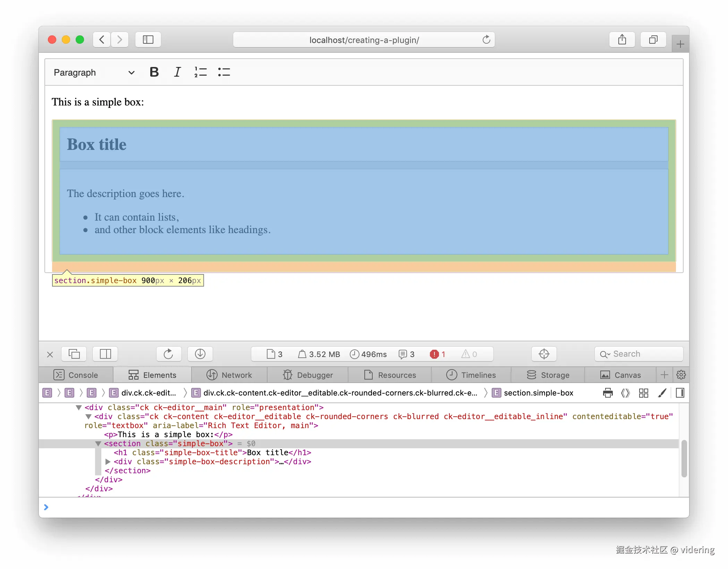This screenshot has width=728, height=569.
Task: Click the download web archive icon
Action: point(200,354)
